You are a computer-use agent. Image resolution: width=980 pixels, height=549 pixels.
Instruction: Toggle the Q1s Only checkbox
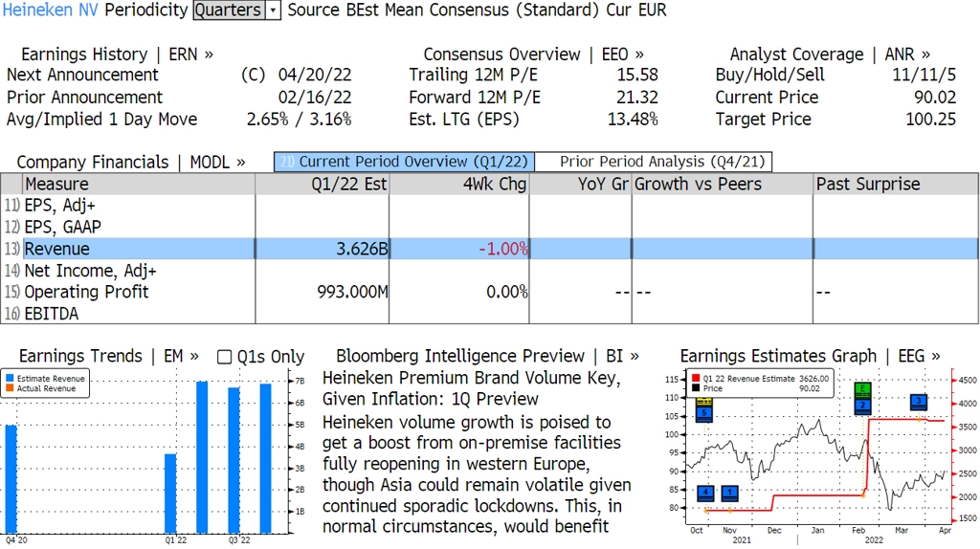pyautogui.click(x=224, y=357)
